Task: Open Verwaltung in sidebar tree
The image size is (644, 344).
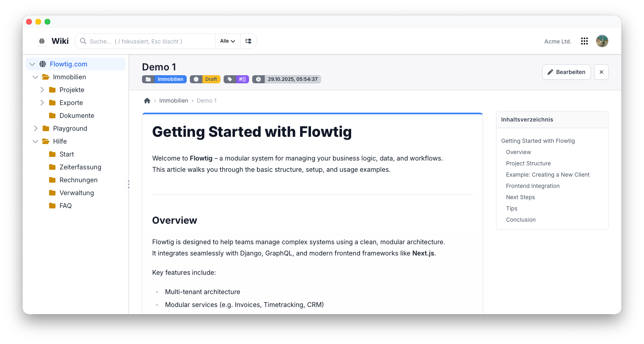Action: point(77,193)
